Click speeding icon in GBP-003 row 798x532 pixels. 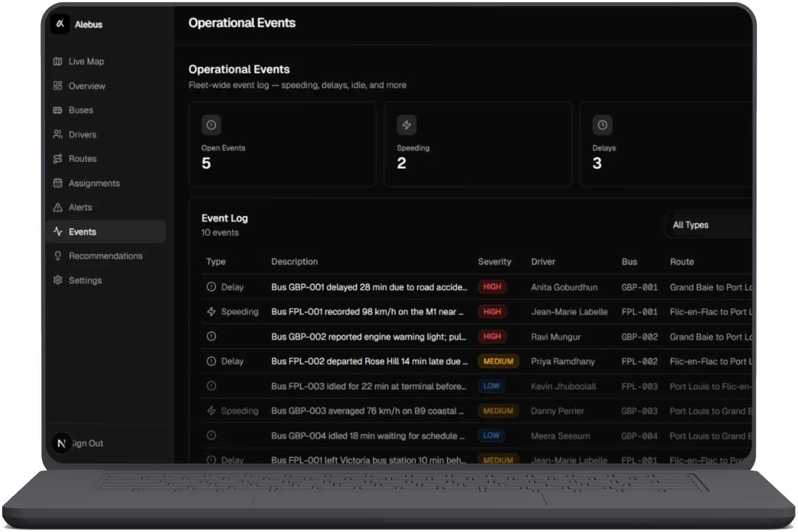click(x=211, y=411)
